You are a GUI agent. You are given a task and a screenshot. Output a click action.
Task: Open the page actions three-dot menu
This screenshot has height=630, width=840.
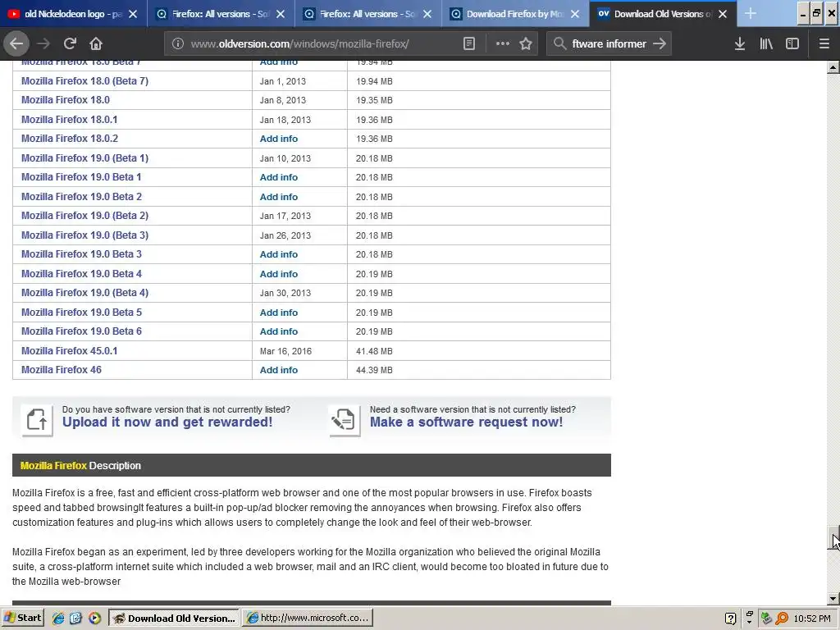pos(503,44)
